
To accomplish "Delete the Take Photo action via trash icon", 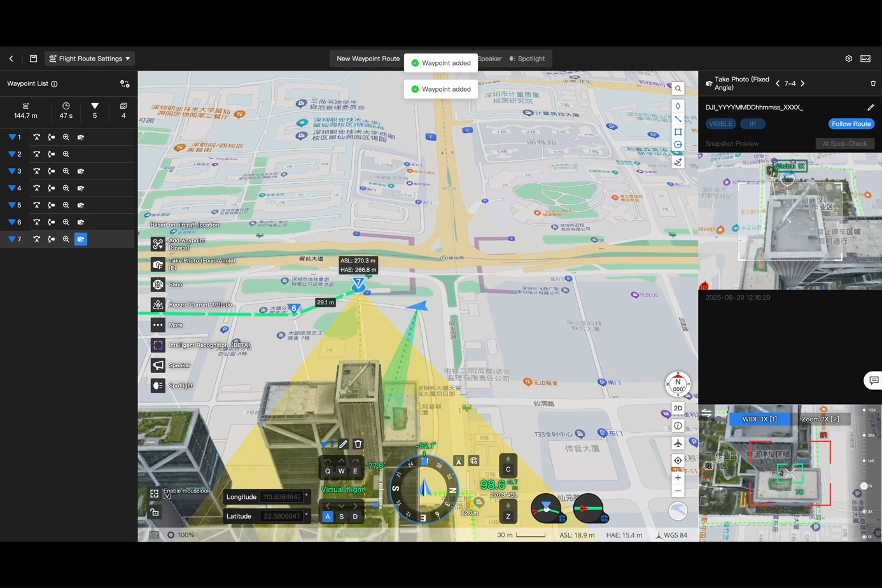I will point(872,83).
